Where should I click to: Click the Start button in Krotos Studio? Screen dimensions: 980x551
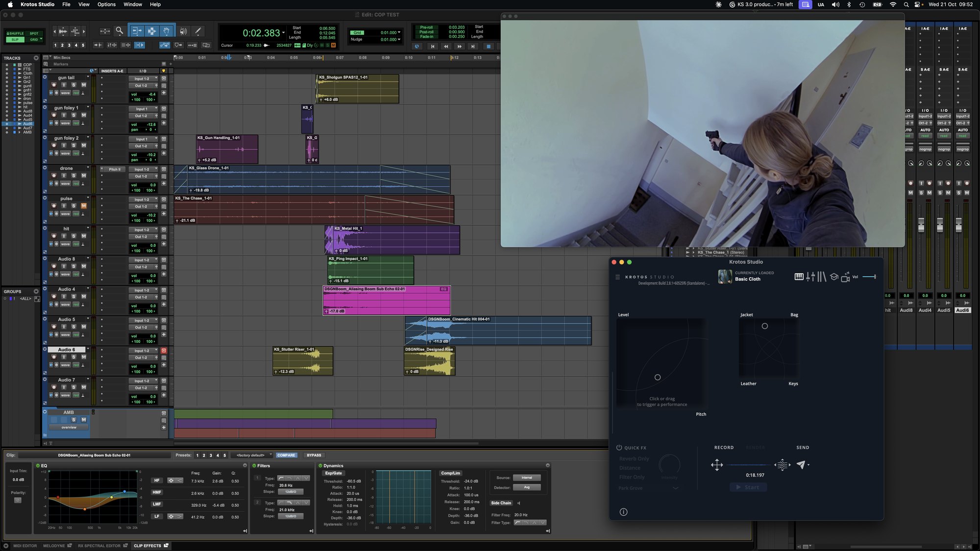point(748,487)
